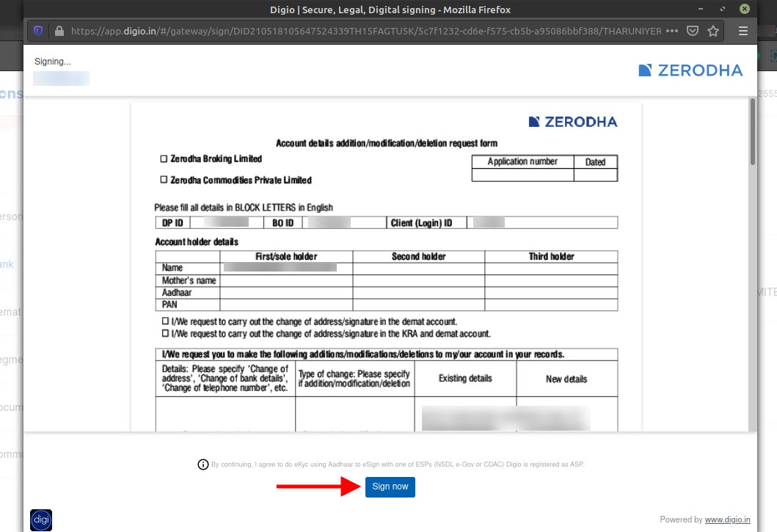Open the www.digio.in link
The height and width of the screenshot is (532, 777).
pyautogui.click(x=727, y=520)
